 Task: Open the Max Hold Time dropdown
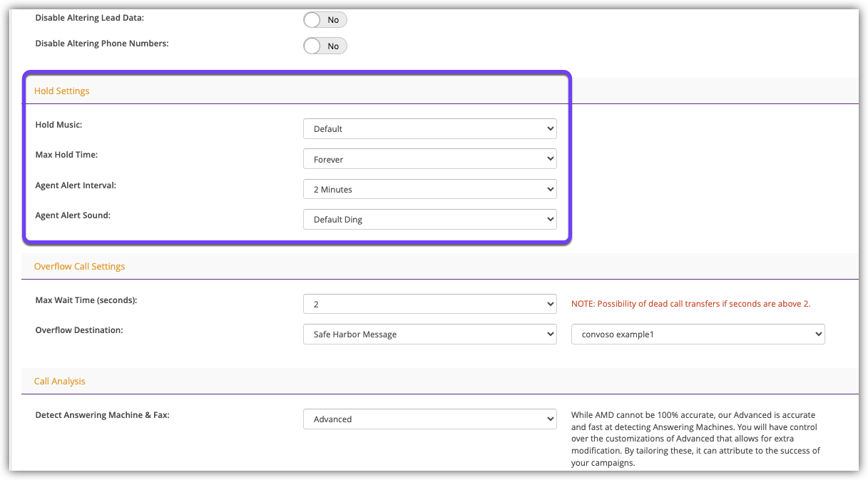[x=429, y=159]
